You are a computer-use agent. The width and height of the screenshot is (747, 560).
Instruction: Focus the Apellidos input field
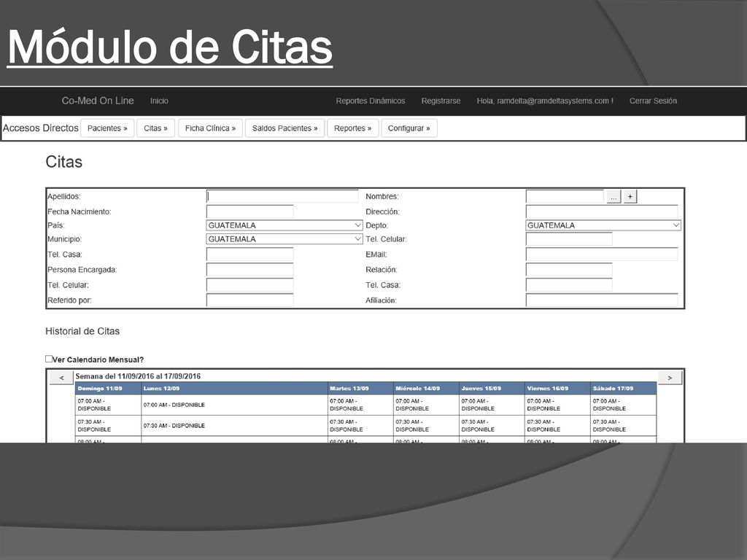(x=282, y=196)
